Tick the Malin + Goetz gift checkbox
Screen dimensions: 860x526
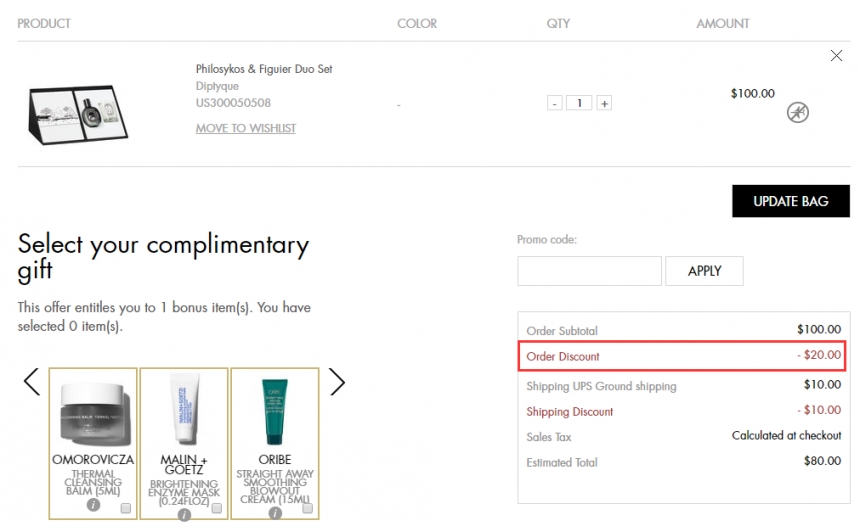point(216,509)
